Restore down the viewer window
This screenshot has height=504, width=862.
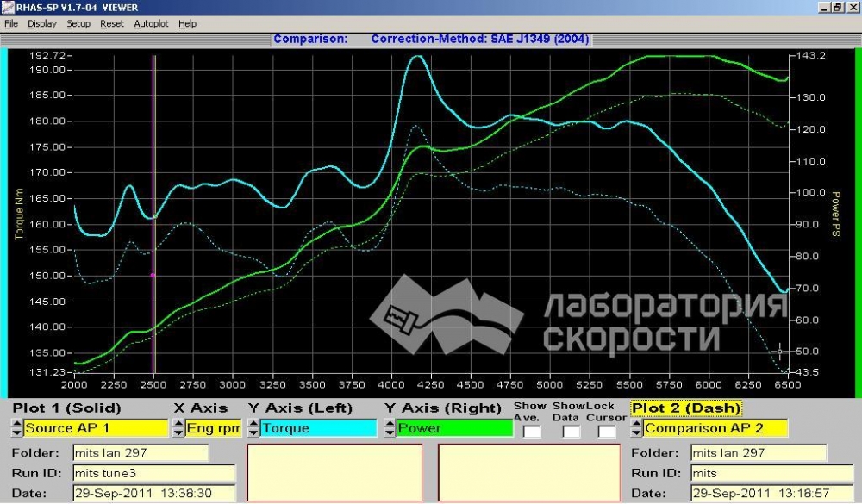point(837,7)
